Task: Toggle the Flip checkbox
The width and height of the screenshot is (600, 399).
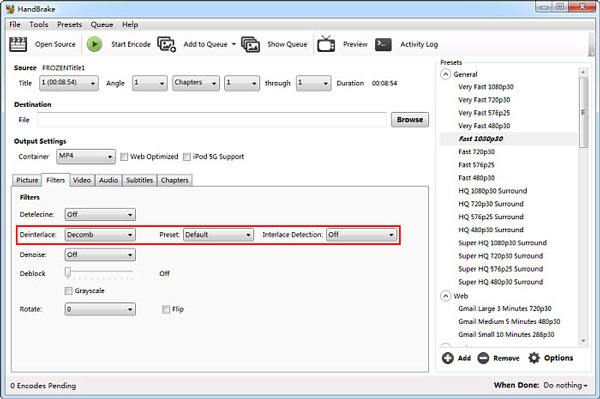Action: 166,309
